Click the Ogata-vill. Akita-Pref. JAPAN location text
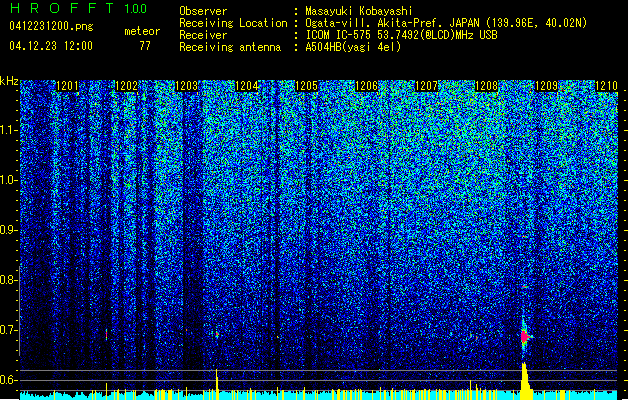This screenshot has height=400, width=629. (446, 23)
